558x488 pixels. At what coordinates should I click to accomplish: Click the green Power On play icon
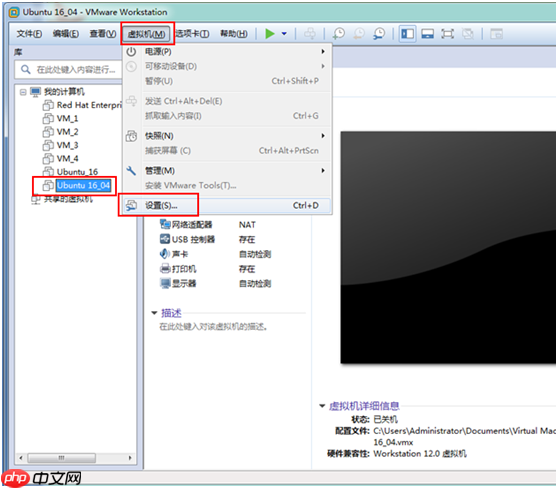pos(270,34)
